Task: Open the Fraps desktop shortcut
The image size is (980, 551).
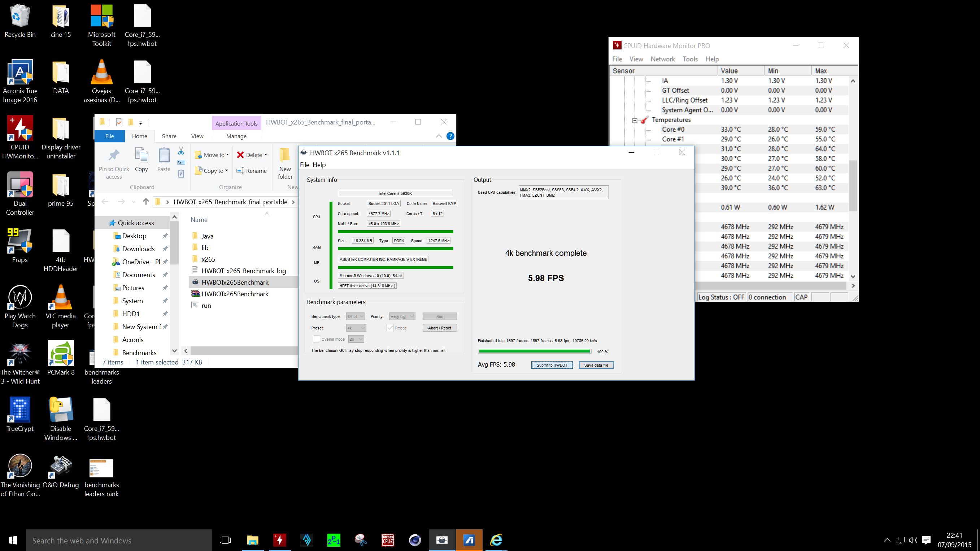Action: pos(20,246)
